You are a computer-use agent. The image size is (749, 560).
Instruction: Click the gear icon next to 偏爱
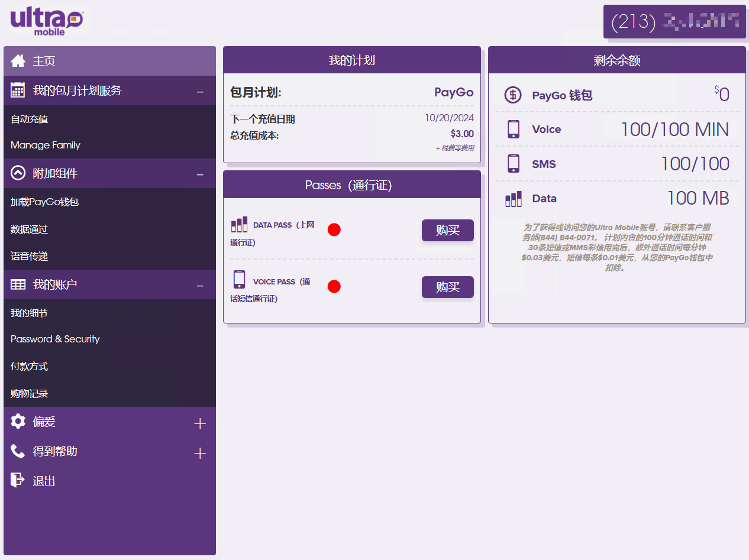[18, 422]
